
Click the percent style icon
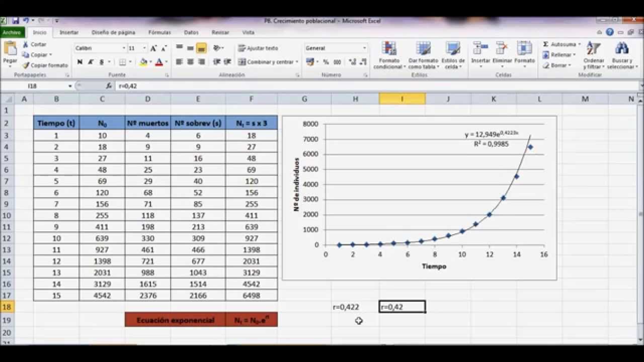(326, 62)
